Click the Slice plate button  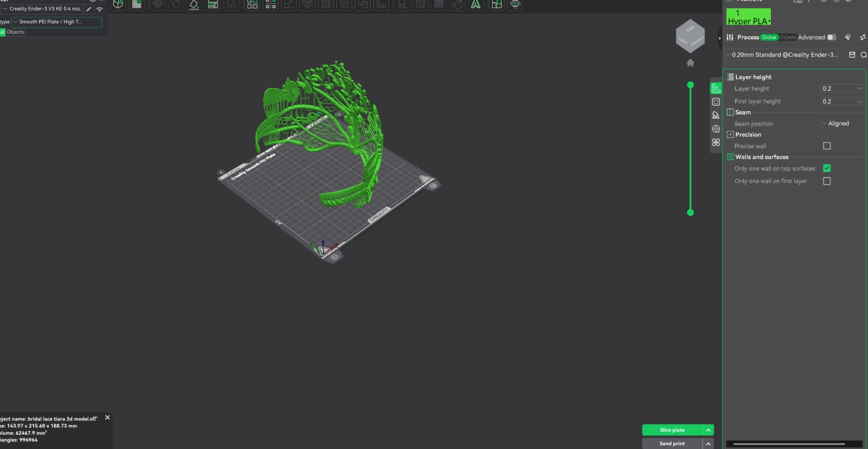point(672,430)
